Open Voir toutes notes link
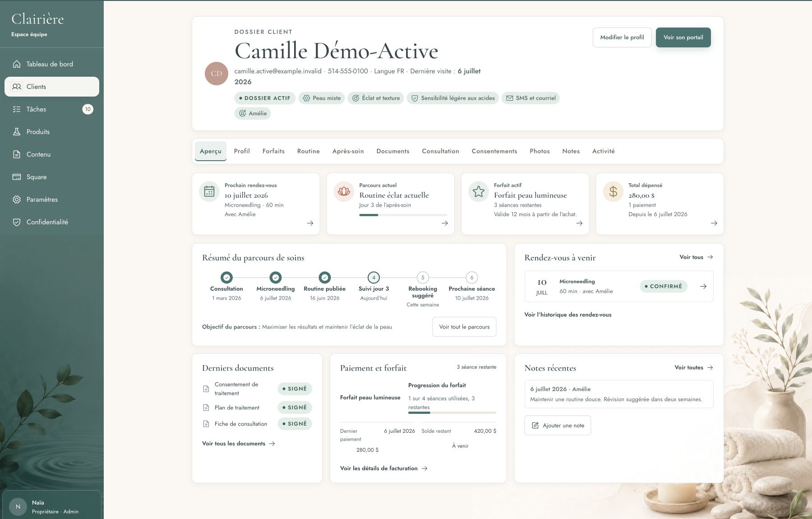 pyautogui.click(x=694, y=368)
